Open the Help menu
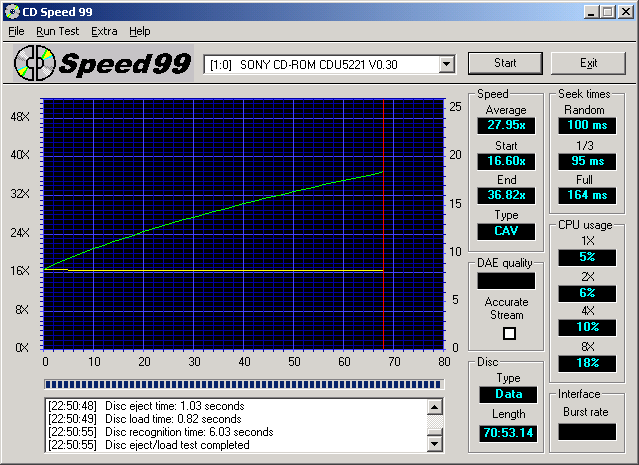Viewport: 639px width, 465px height. coord(140,31)
